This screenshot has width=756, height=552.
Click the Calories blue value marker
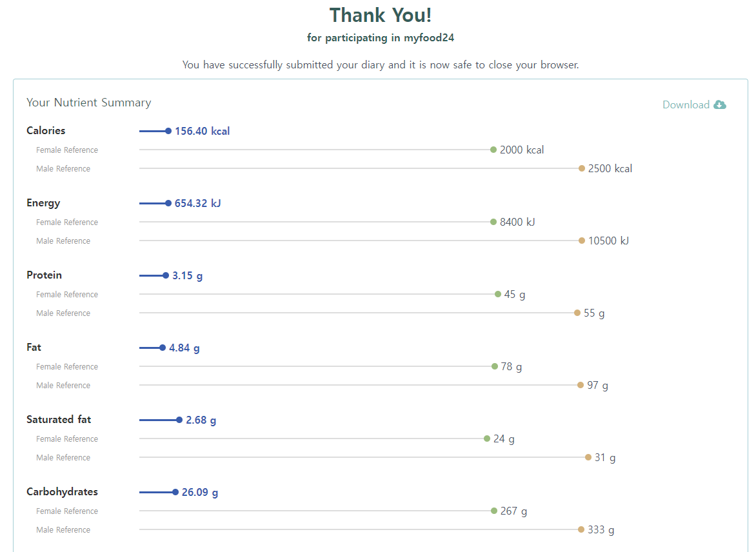168,131
